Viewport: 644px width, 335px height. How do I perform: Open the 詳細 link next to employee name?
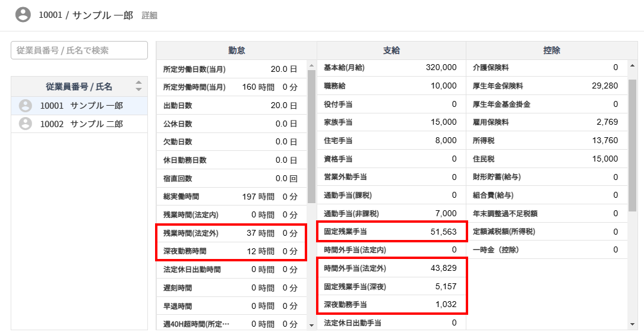pyautogui.click(x=150, y=15)
